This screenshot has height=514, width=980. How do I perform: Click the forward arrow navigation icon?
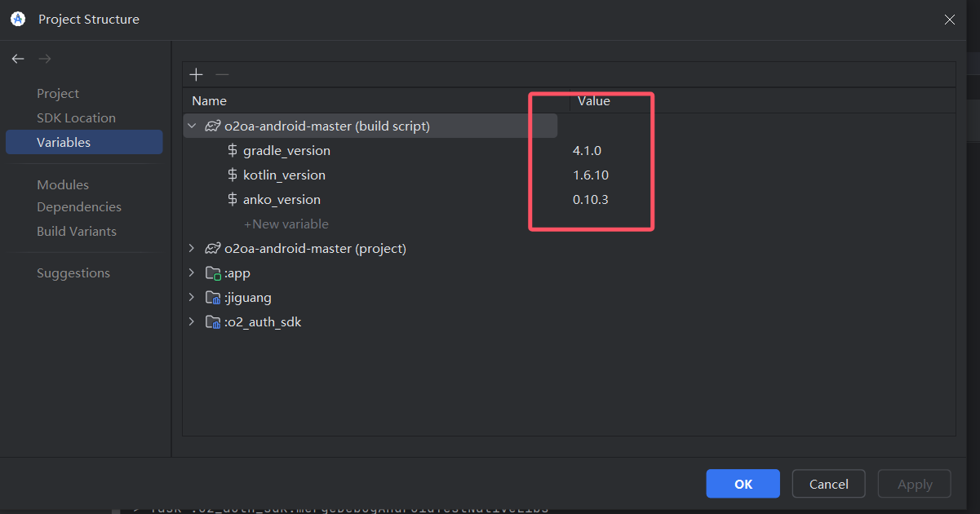(x=45, y=59)
